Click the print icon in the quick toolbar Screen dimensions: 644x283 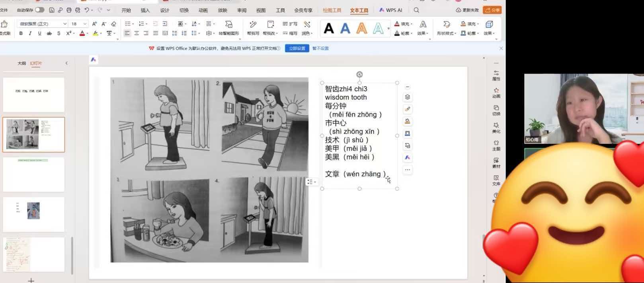[69, 10]
